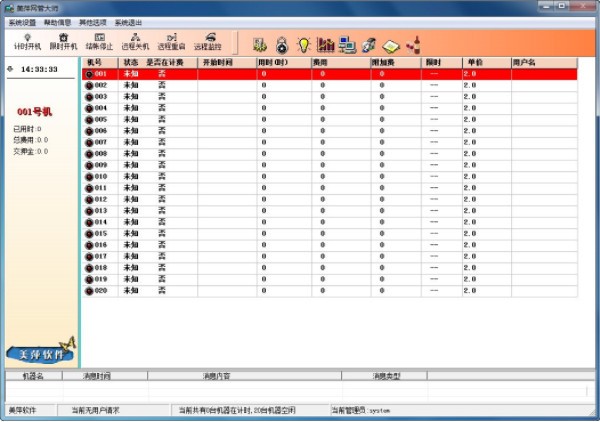
Task: Click the wine bottle and glass icon
Action: pyautogui.click(x=414, y=45)
